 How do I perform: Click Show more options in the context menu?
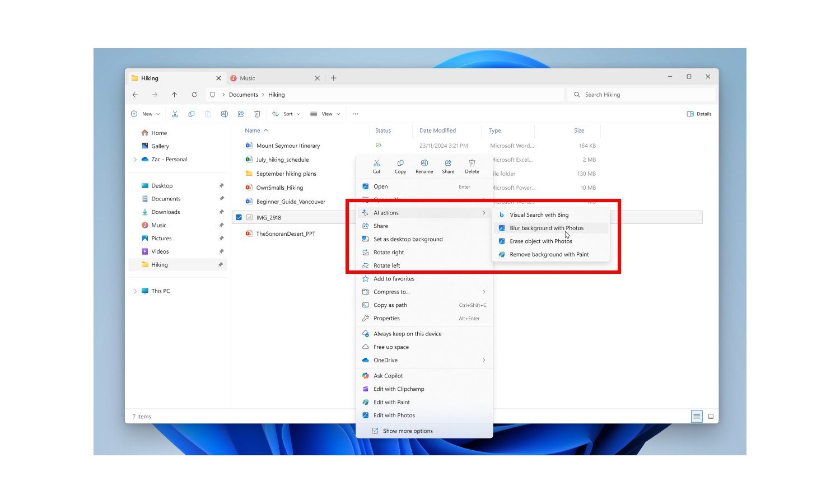(407, 431)
